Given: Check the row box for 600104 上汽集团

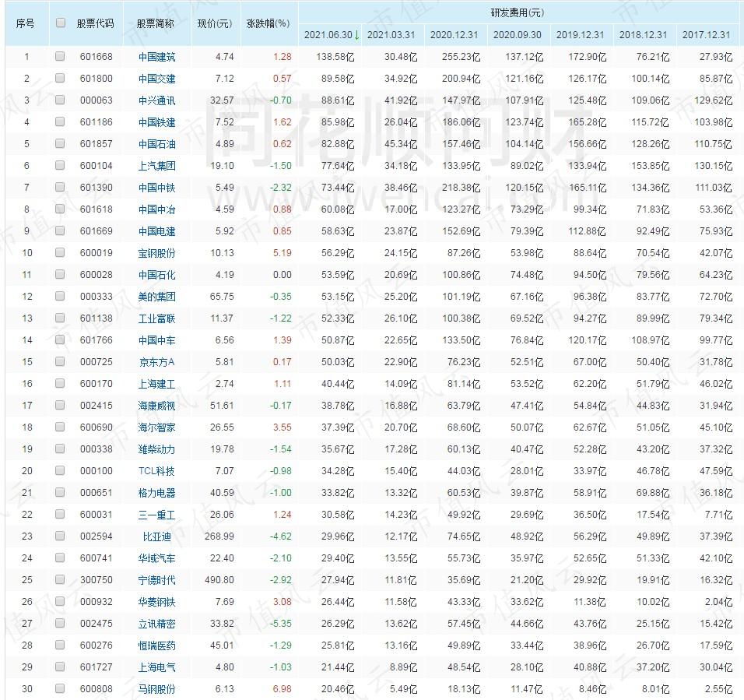Looking at the screenshot, I should click(x=60, y=165).
